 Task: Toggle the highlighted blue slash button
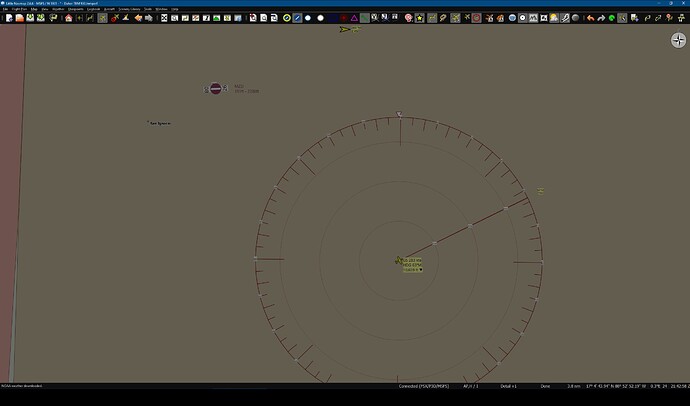point(297,18)
